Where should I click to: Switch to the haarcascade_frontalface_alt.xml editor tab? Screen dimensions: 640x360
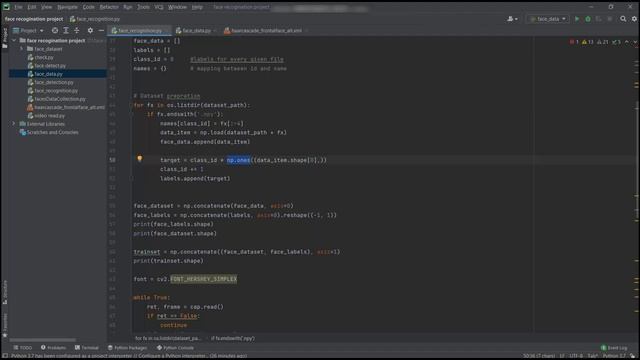coord(266,31)
